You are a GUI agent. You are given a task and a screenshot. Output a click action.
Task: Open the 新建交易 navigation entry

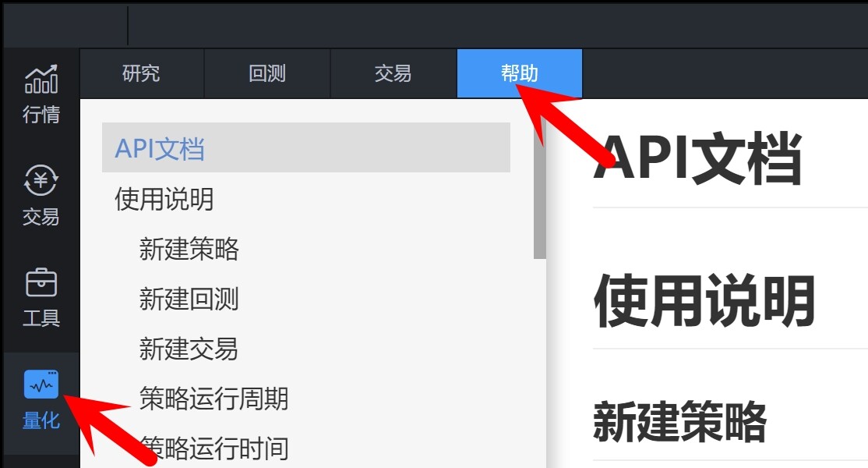189,349
